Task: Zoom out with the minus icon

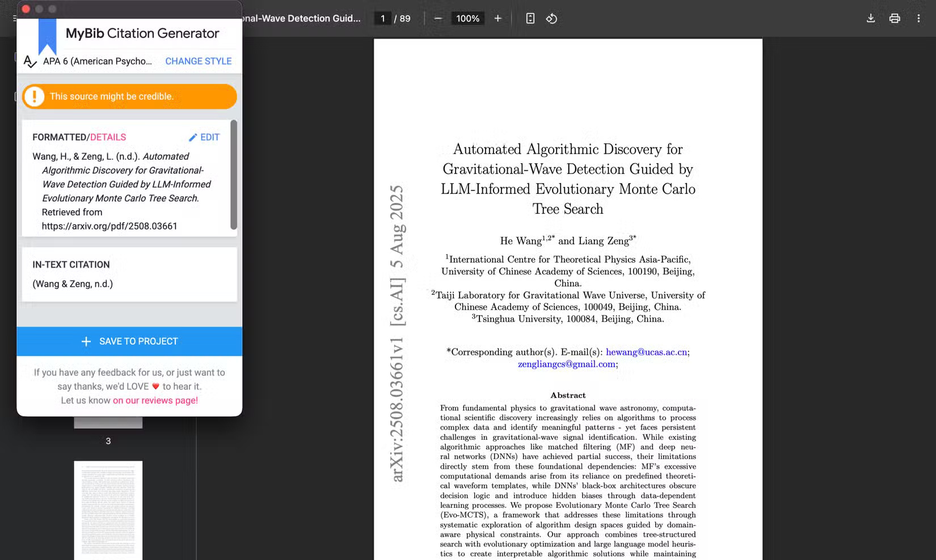Action: [438, 18]
